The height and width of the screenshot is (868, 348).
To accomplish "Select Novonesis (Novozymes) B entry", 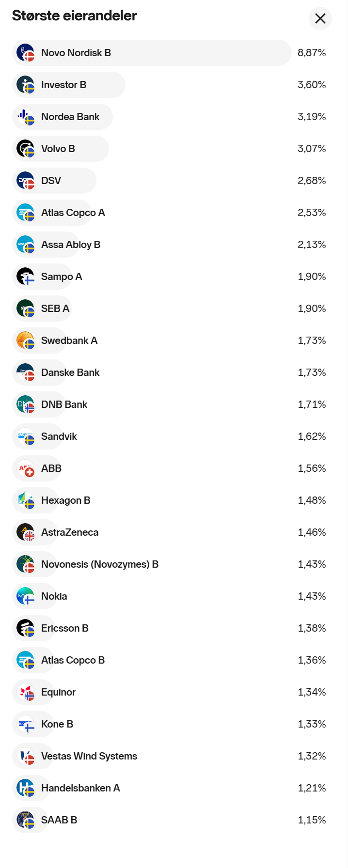I will pyautogui.click(x=100, y=564).
